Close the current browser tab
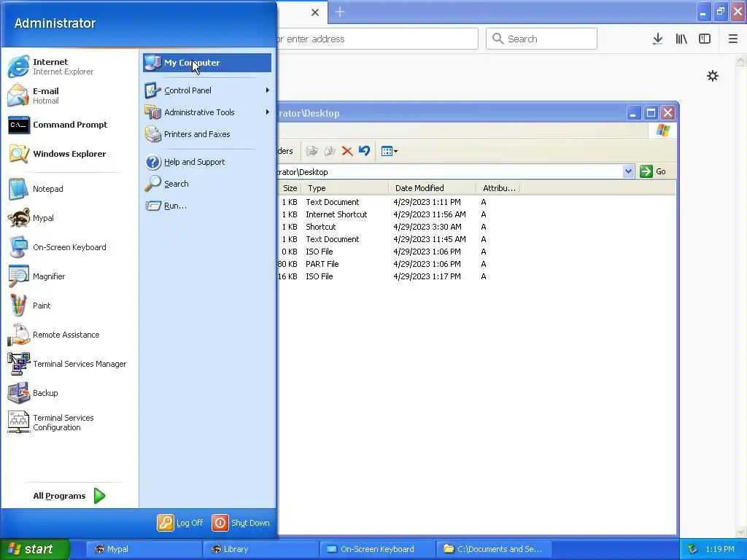 pyautogui.click(x=315, y=12)
